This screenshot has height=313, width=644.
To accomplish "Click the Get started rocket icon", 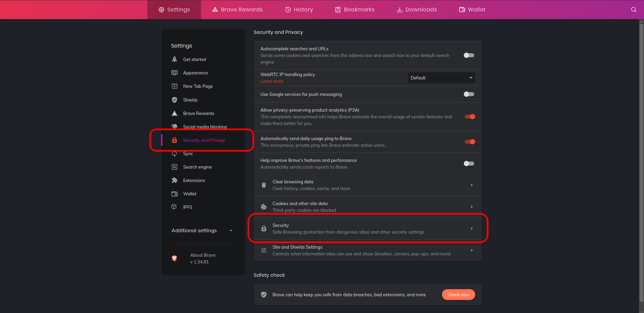I will (x=175, y=59).
